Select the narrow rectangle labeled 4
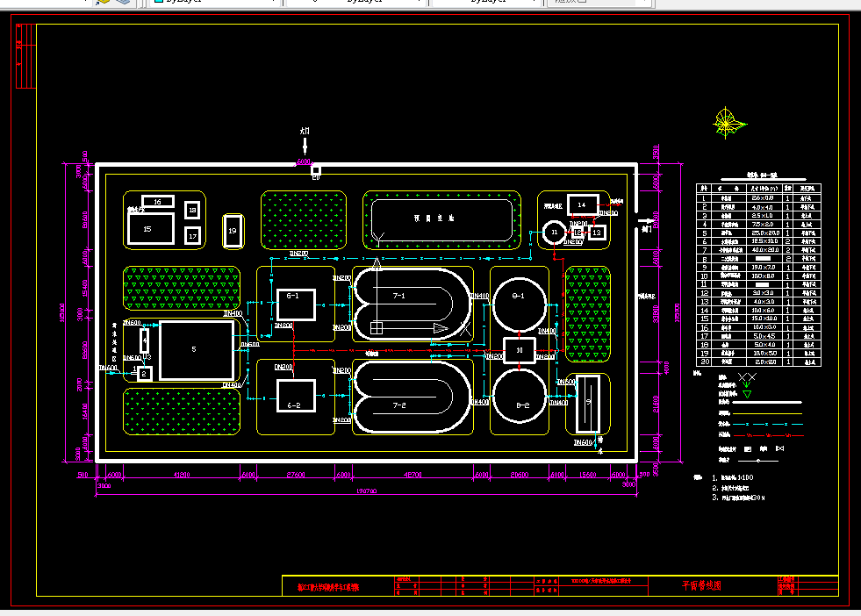The image size is (861, 616). click(145, 340)
